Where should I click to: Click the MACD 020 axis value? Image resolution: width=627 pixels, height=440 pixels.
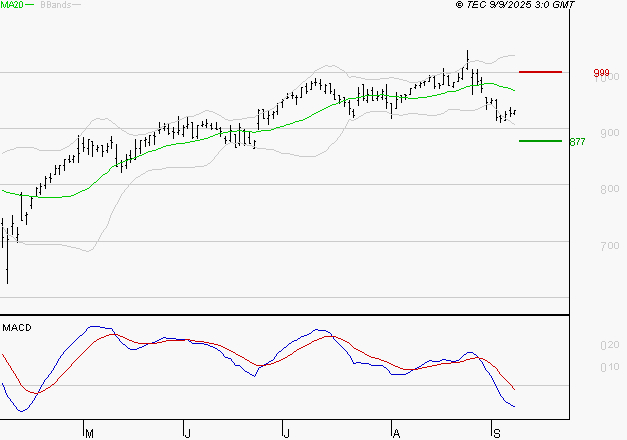[610, 345]
